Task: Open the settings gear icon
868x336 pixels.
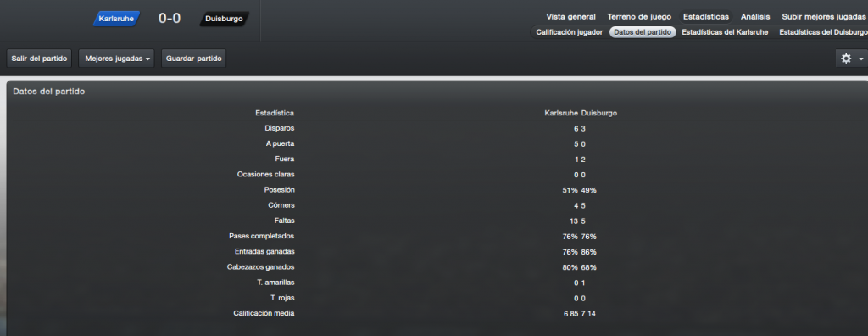Action: (846, 59)
